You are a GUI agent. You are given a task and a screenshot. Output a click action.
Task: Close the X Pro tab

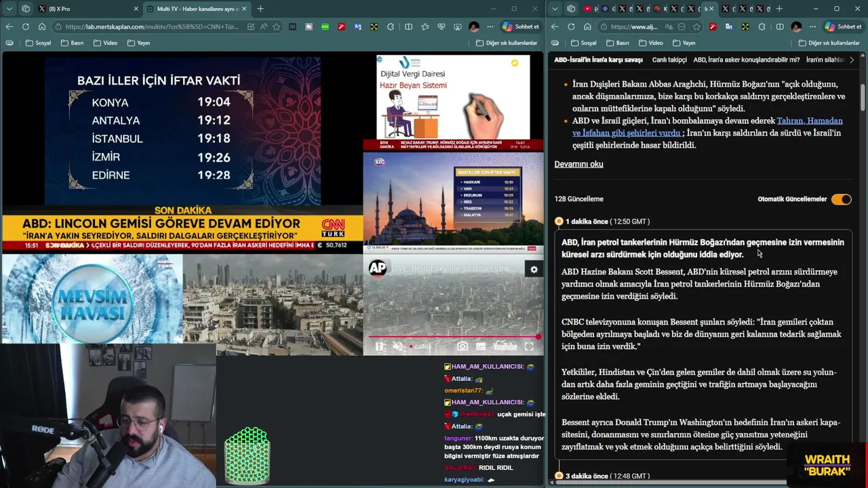click(136, 9)
